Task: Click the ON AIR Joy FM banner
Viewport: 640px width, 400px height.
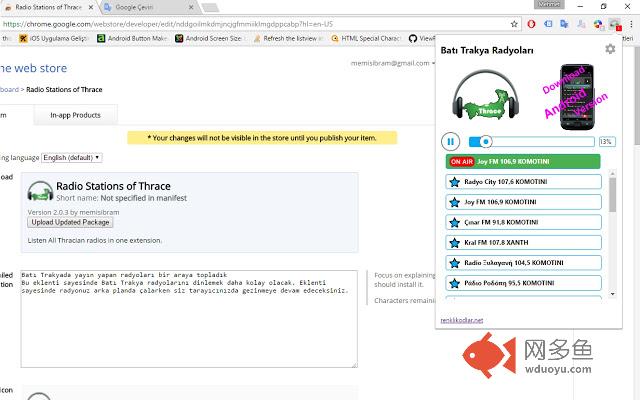Action: [x=523, y=162]
